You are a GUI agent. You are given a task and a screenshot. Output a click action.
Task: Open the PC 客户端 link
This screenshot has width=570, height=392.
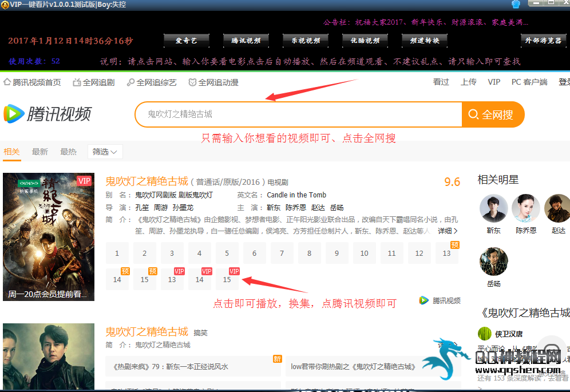click(x=529, y=82)
